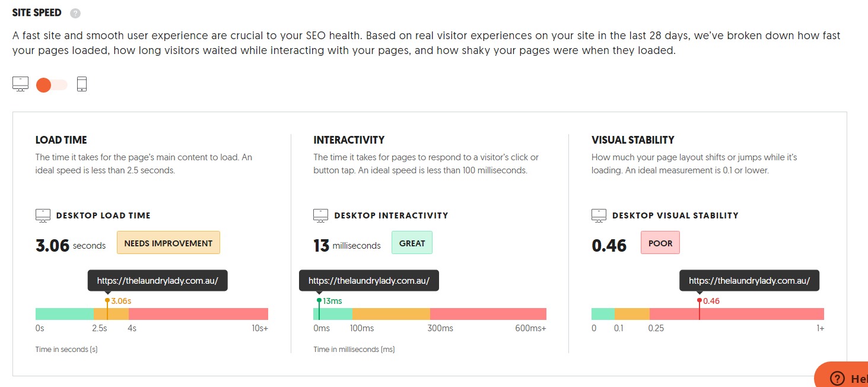The height and width of the screenshot is (387, 868).
Task: Click the orange Help button icon
Action: (837, 378)
